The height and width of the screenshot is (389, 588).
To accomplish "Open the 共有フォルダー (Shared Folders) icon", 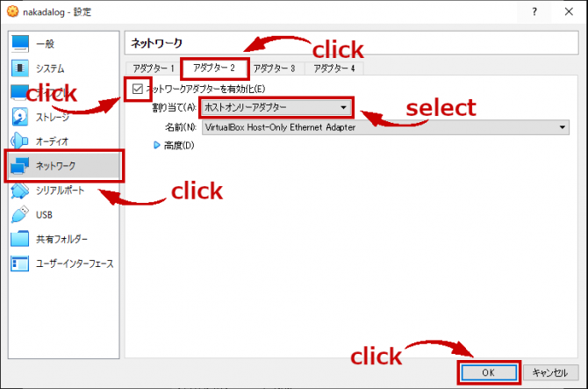I will (20, 239).
